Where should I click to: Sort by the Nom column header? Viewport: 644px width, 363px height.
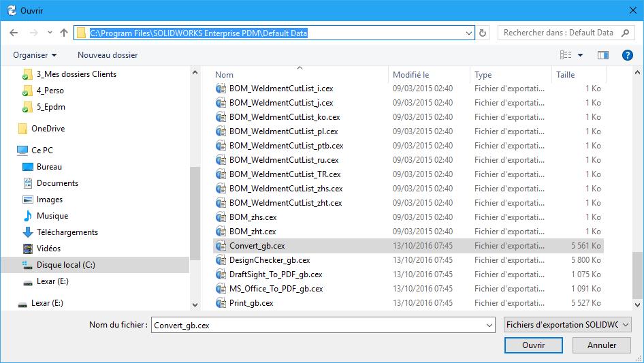coord(224,75)
